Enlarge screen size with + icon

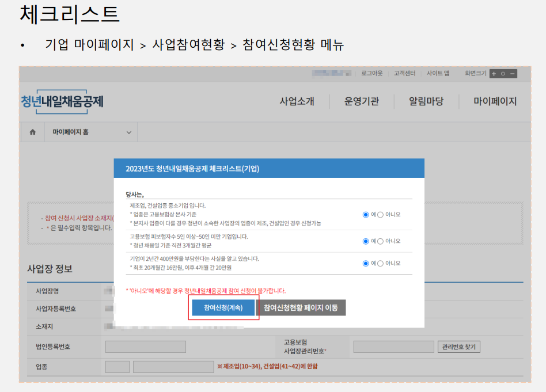coord(494,74)
